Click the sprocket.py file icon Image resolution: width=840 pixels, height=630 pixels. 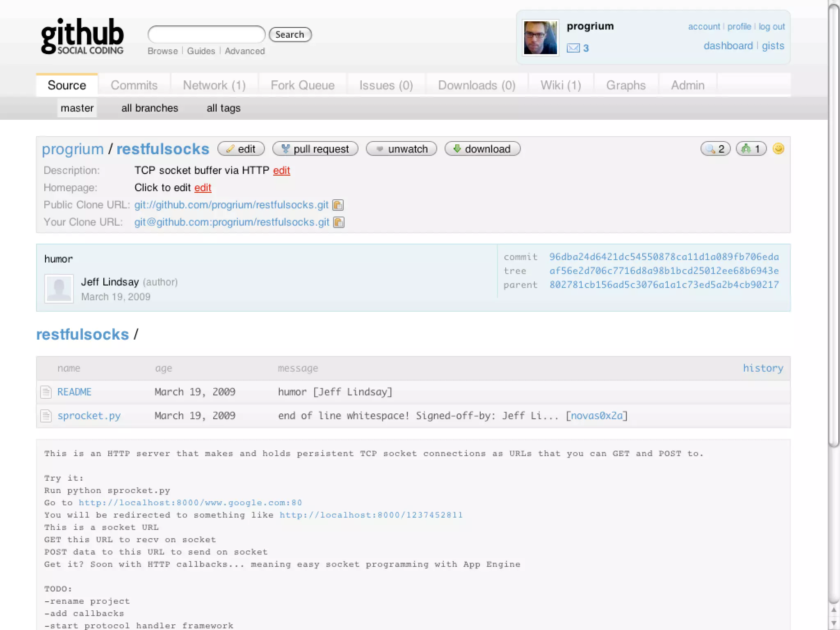[46, 416]
